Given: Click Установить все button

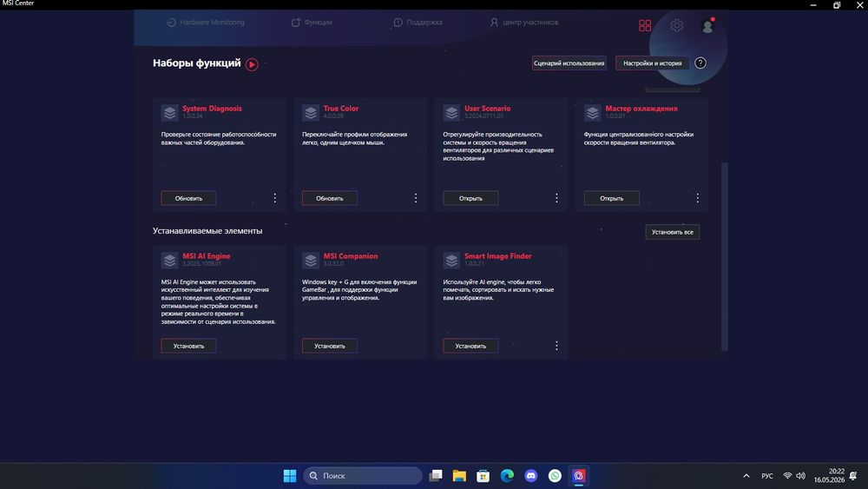Looking at the screenshot, I should 673,232.
